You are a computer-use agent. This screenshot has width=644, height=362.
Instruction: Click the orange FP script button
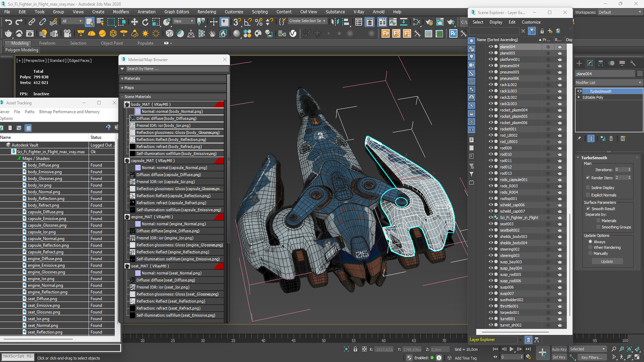pyautogui.click(x=385, y=34)
